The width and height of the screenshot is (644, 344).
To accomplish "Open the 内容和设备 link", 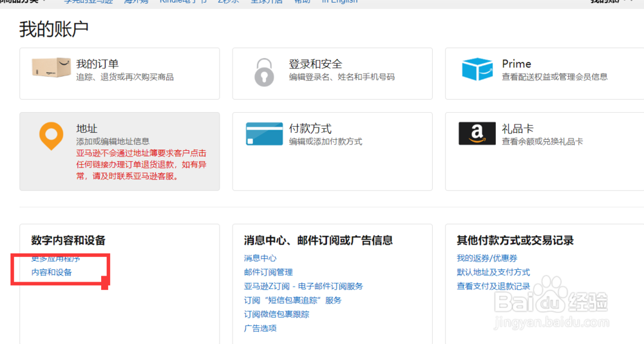I will pos(52,272).
